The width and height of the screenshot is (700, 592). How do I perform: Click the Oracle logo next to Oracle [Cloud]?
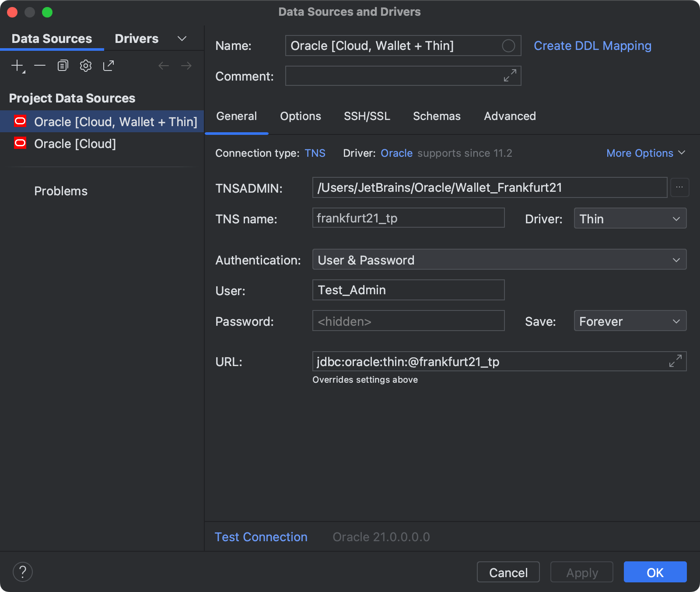(20, 143)
